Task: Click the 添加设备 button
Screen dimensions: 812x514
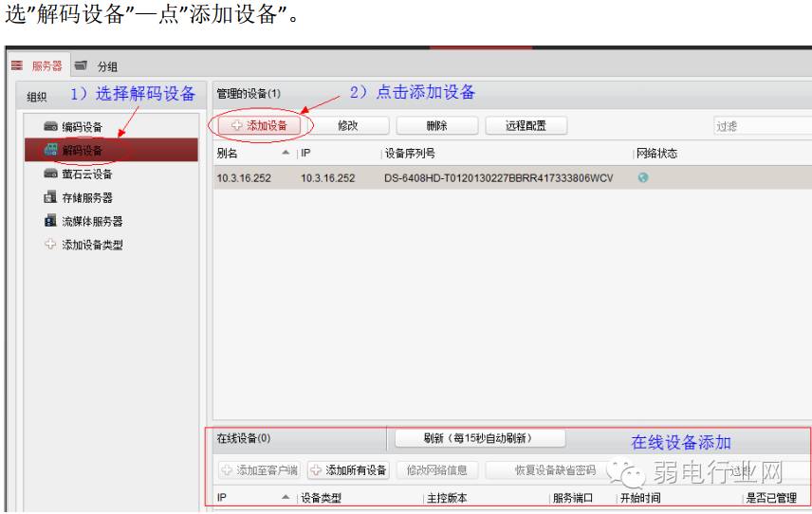Action: [x=259, y=125]
